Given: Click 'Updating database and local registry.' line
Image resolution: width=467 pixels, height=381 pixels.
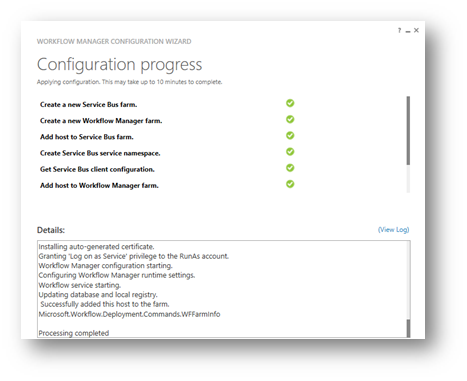Looking at the screenshot, I should pos(98,295).
